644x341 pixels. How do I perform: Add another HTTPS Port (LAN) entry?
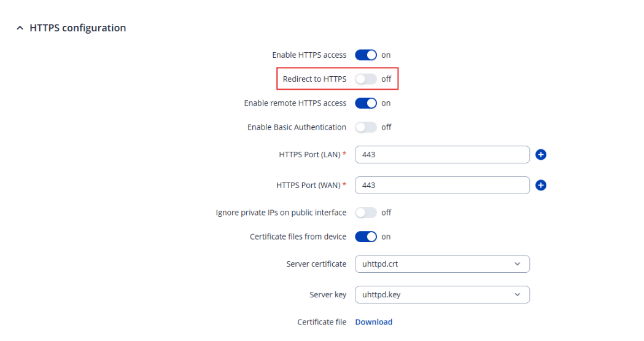point(541,155)
